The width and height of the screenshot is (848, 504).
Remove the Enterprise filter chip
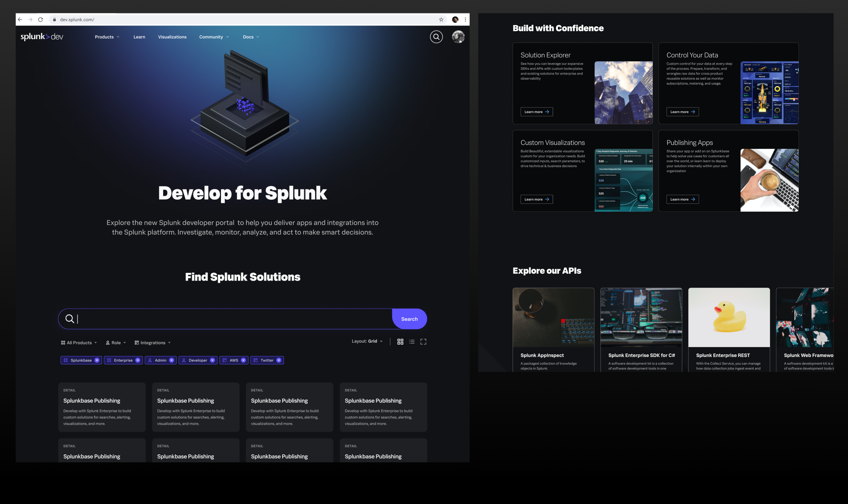[138, 360]
